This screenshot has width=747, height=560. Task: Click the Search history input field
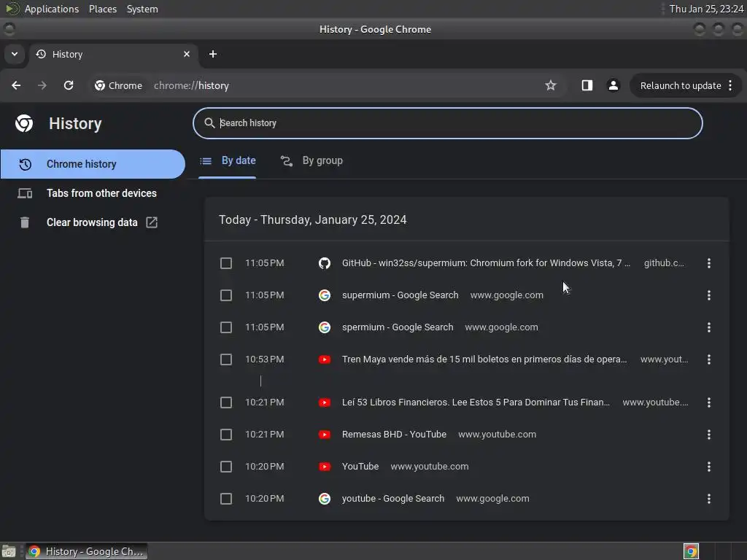447,123
